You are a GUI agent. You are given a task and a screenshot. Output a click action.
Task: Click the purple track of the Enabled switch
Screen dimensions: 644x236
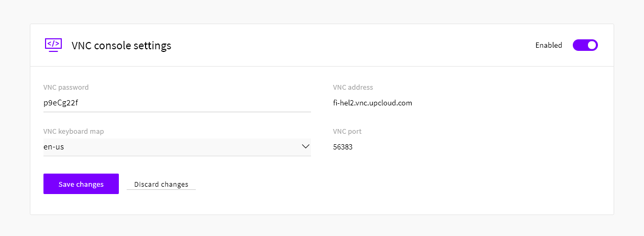pos(580,45)
